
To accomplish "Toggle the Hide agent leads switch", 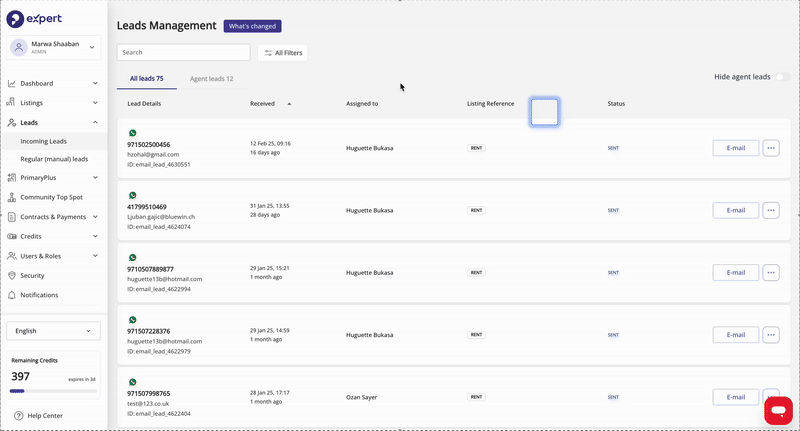I will point(783,77).
